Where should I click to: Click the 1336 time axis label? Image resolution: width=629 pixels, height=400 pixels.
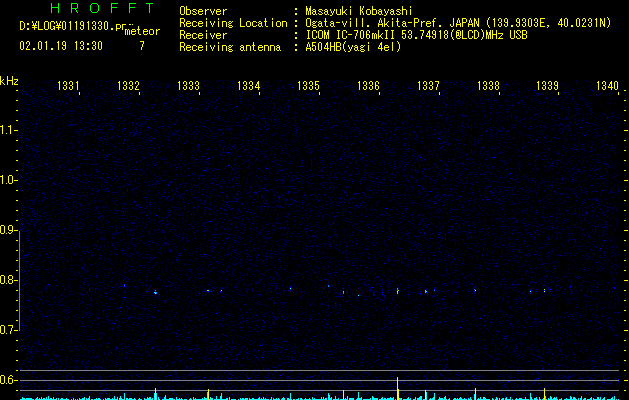368,85
